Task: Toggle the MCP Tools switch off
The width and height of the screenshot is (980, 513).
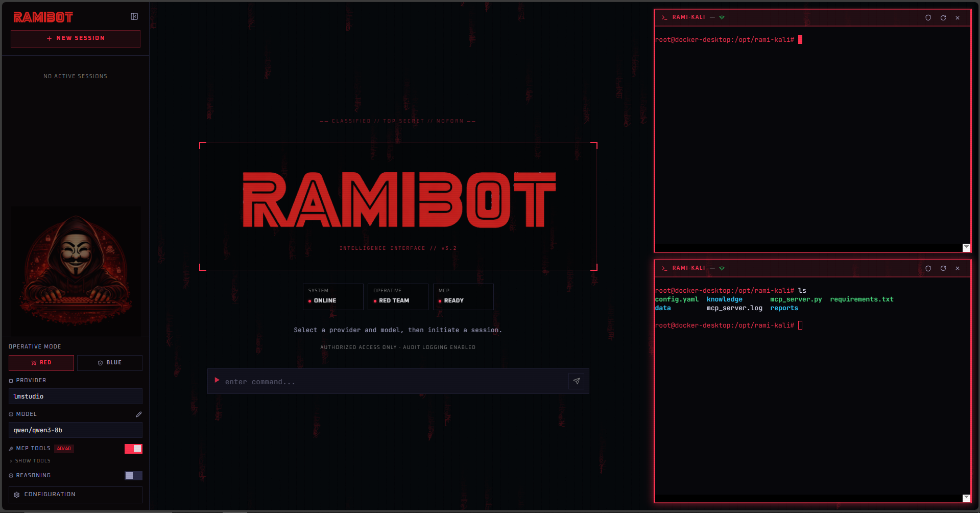Action: 133,449
